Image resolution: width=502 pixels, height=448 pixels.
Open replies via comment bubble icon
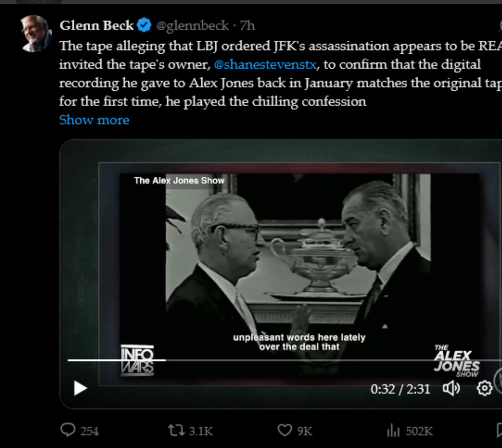point(68,430)
